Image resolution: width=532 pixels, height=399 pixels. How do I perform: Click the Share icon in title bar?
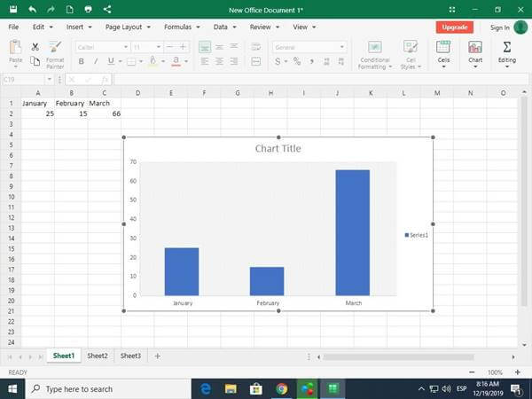point(107,9)
